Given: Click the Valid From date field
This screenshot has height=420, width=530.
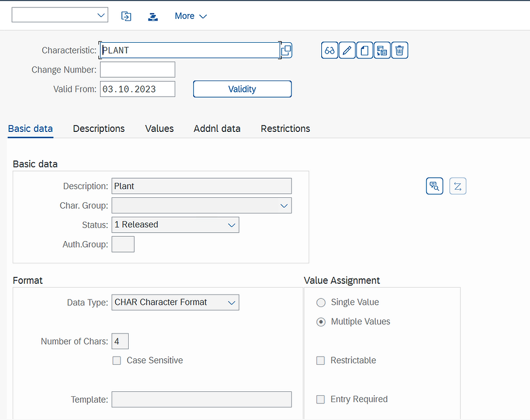Looking at the screenshot, I should (x=137, y=89).
